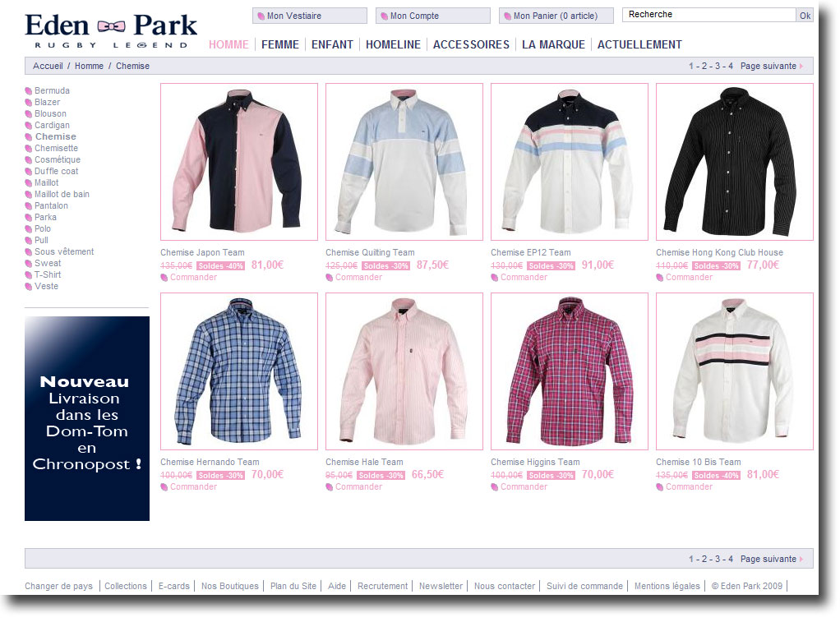Open the Chemise Quilting Team shirt photo

(404, 162)
